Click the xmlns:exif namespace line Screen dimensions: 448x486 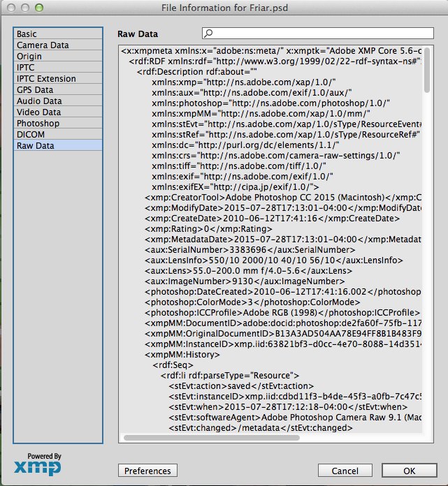[x=243, y=177]
